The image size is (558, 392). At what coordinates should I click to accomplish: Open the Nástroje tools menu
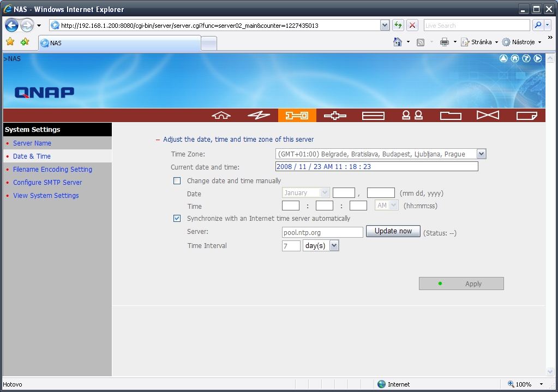(521, 42)
